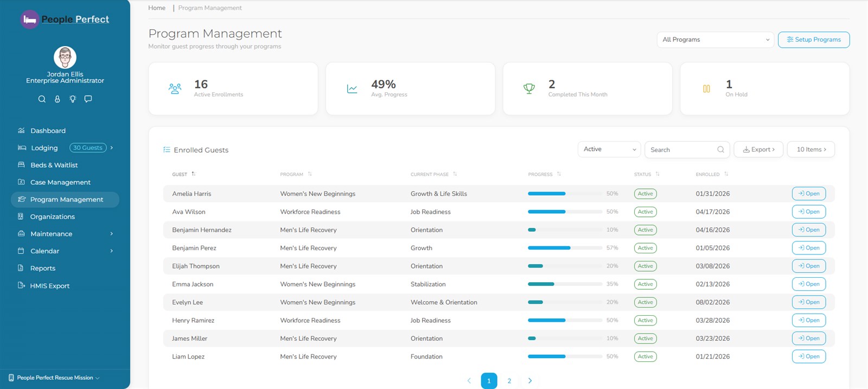Open Amelia Harris enrollment
This screenshot has width=868, height=389.
(809, 194)
